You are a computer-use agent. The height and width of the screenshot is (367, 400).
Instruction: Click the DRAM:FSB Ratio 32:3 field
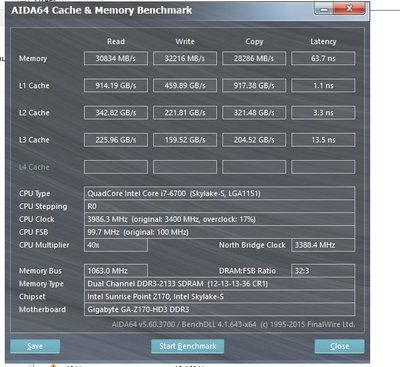(323, 271)
